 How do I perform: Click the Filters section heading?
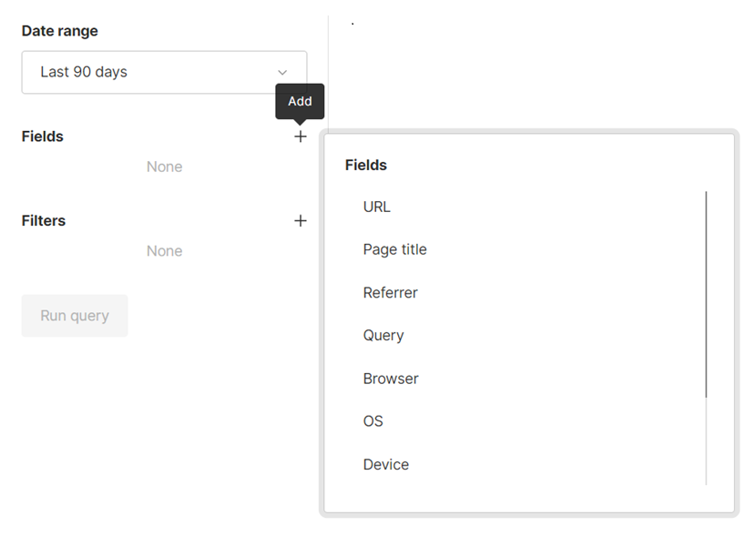(x=44, y=221)
